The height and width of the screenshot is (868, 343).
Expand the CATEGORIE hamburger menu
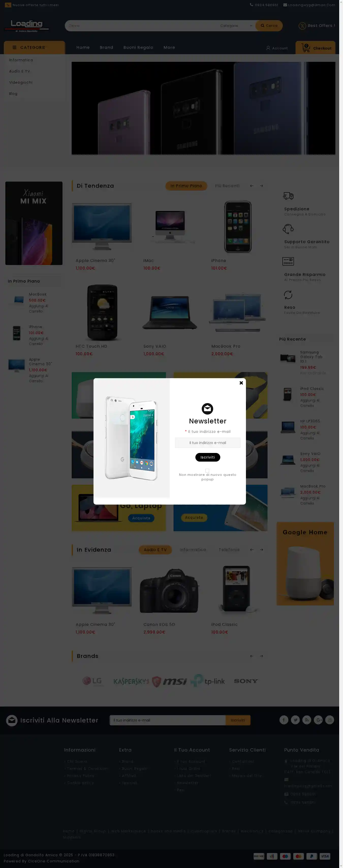[x=34, y=48]
